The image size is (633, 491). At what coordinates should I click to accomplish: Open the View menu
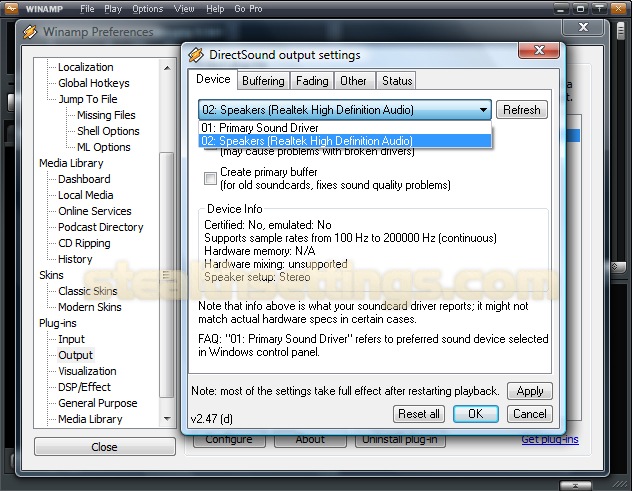point(184,8)
